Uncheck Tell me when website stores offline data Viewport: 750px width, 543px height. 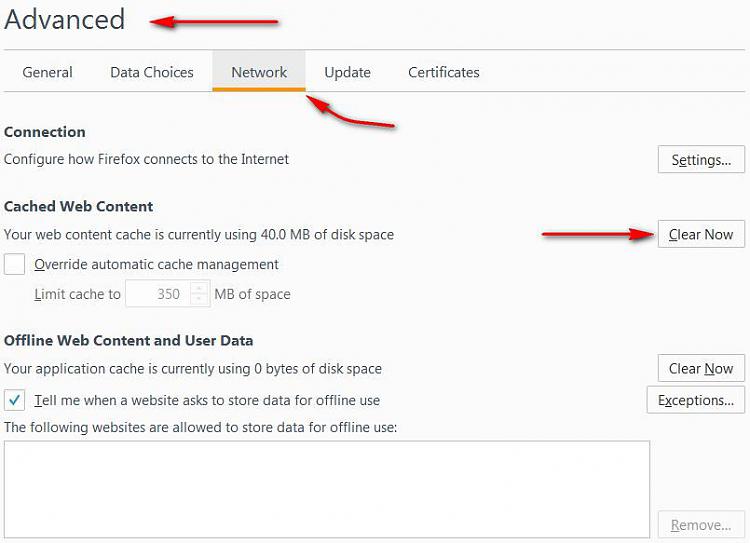click(x=14, y=400)
